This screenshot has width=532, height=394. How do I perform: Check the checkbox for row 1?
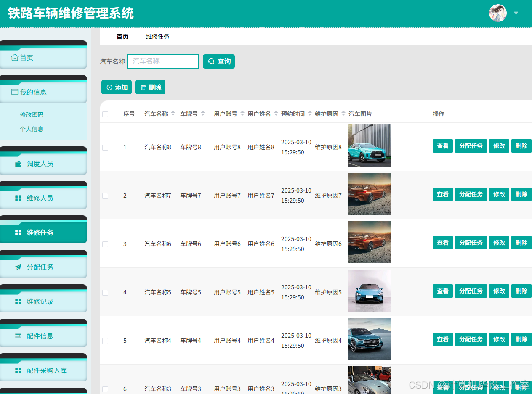tap(105, 148)
